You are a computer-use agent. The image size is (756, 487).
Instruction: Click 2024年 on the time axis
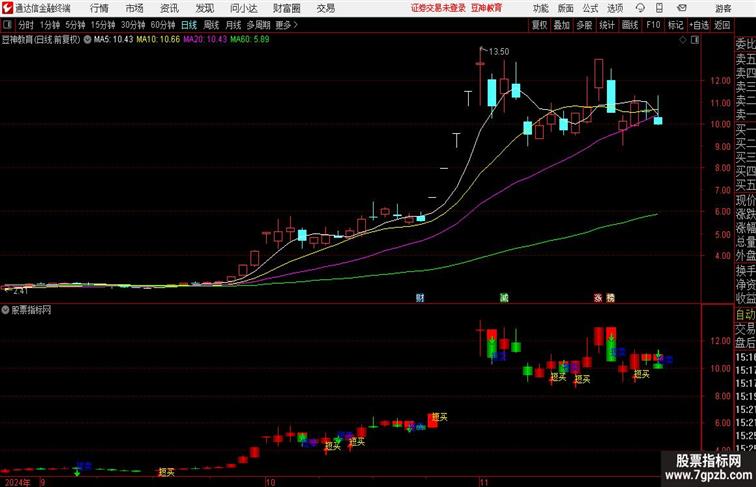pyautogui.click(x=17, y=482)
